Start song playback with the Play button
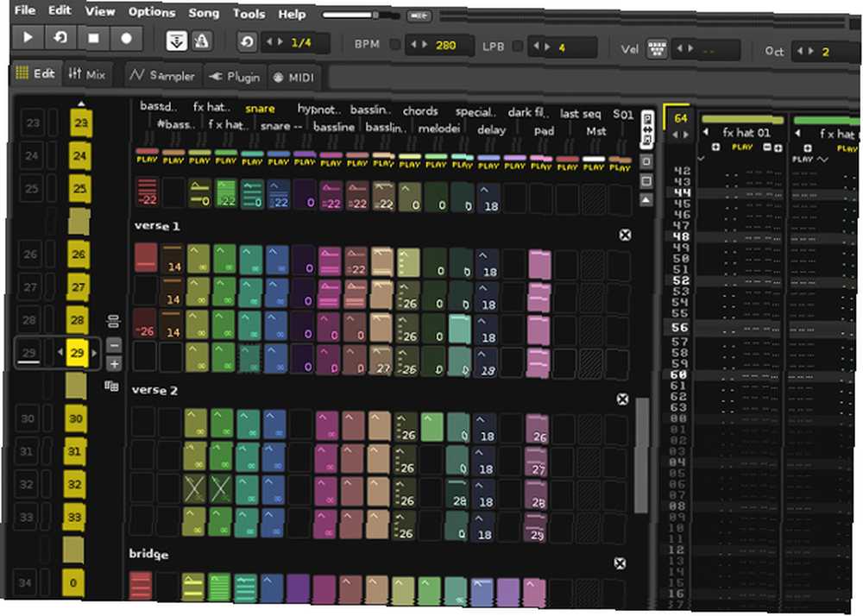863x616 pixels. [x=28, y=37]
